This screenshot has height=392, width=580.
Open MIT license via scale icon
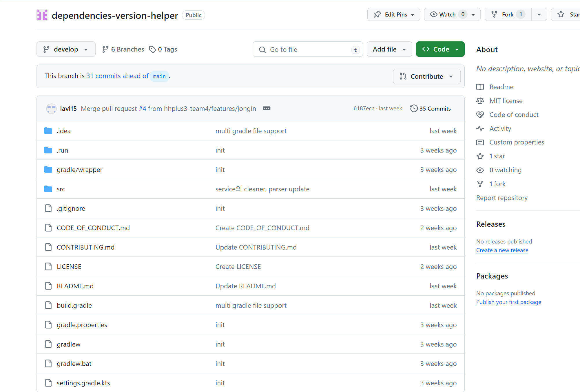pos(480,101)
